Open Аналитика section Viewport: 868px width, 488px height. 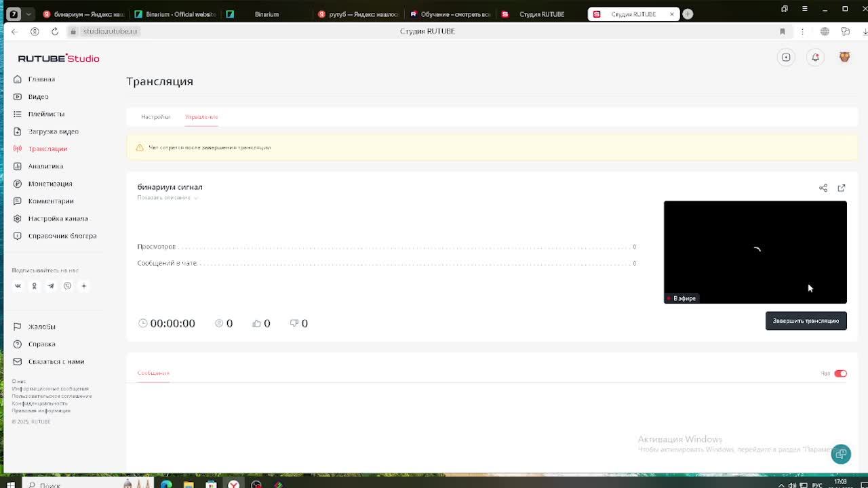[x=45, y=166]
